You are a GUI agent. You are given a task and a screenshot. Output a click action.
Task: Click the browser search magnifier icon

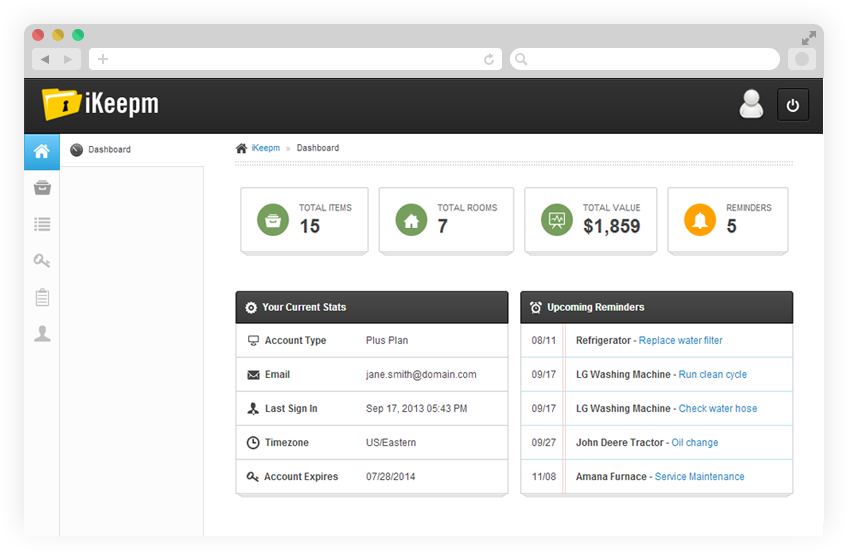pyautogui.click(x=521, y=59)
